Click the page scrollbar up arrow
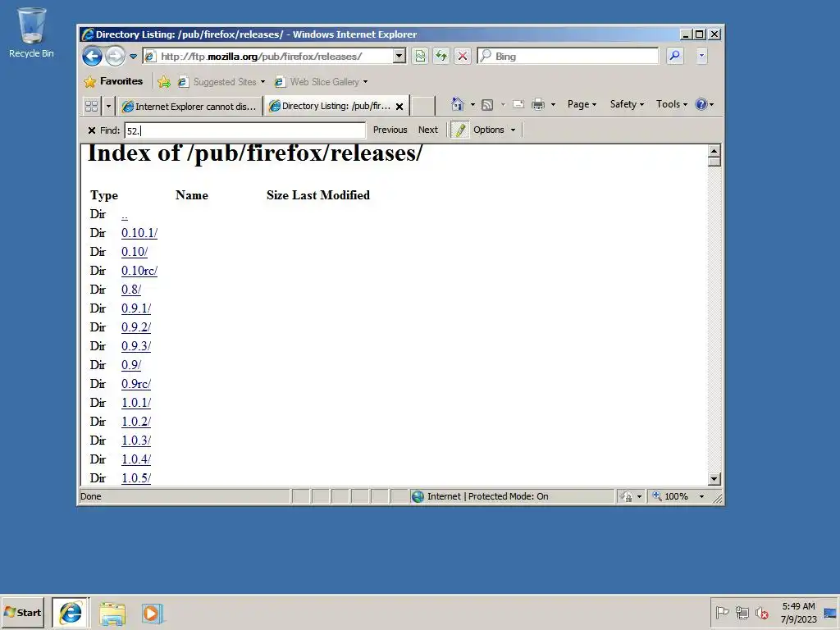This screenshot has height=630, width=840. point(714,151)
